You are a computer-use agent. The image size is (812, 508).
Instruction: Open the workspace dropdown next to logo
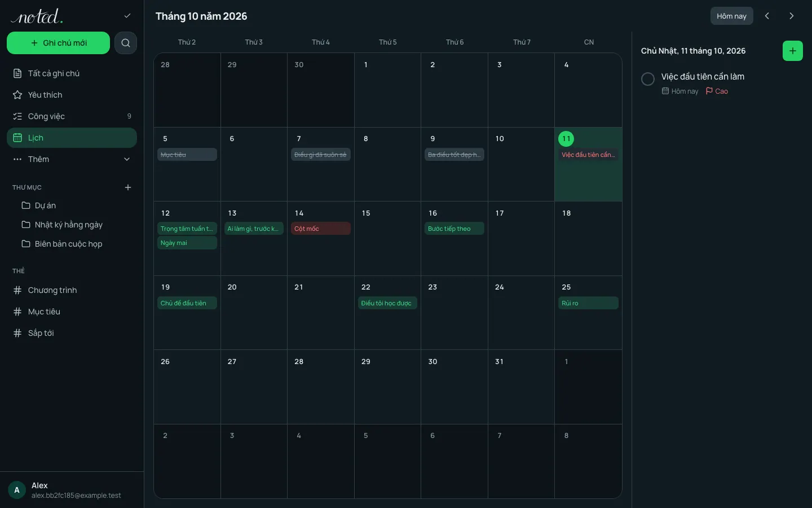(127, 16)
